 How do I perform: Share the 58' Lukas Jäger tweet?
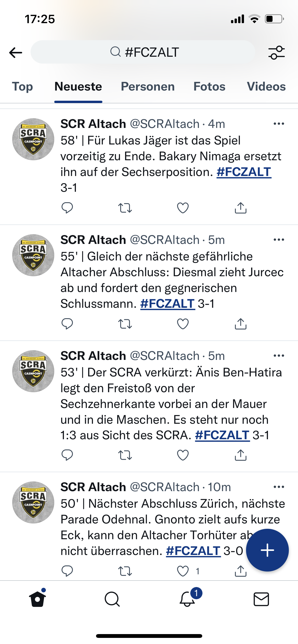point(241,208)
